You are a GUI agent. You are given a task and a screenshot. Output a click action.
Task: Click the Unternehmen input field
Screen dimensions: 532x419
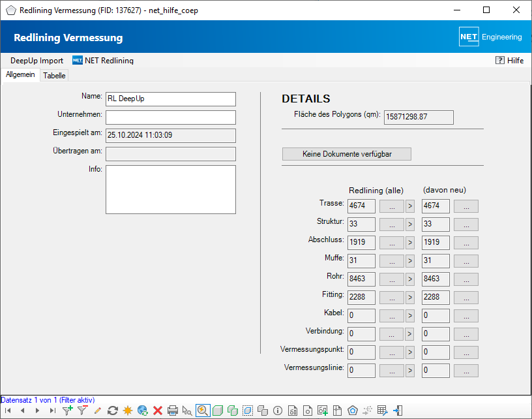coord(171,117)
